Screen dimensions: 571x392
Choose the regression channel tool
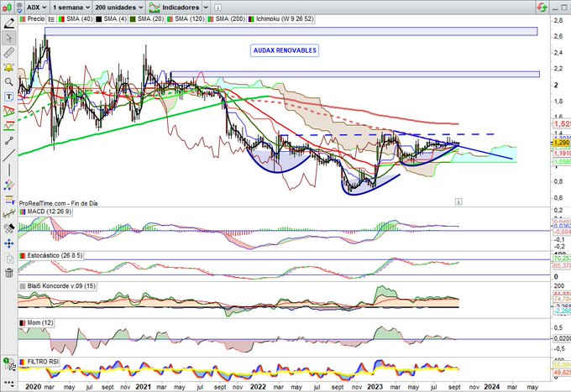(x=9, y=214)
